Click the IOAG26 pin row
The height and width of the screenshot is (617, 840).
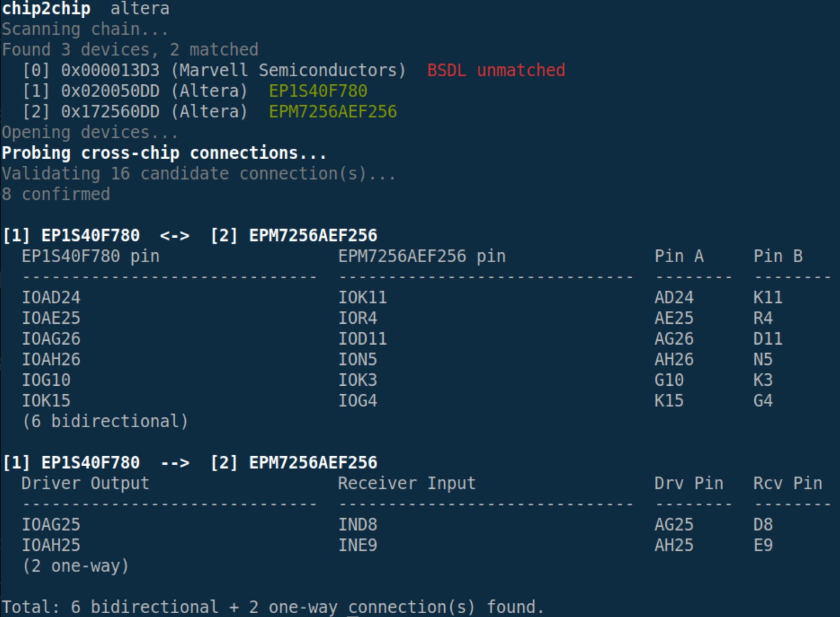tap(51, 338)
